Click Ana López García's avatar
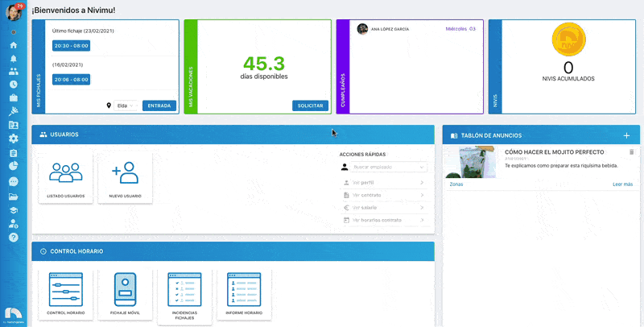 click(x=362, y=29)
